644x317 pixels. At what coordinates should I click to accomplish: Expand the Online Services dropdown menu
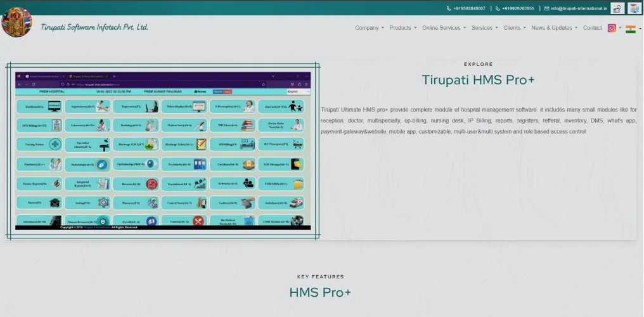444,28
